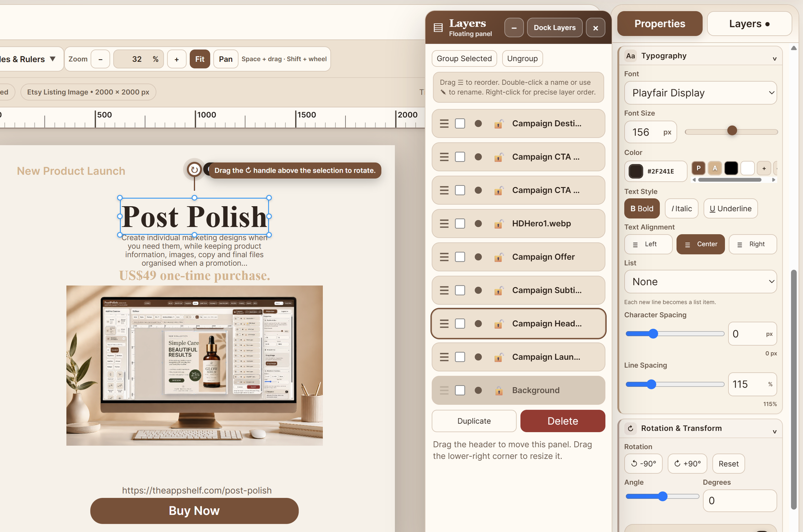Image resolution: width=803 pixels, height=532 pixels.
Task: Toggle lock on Campaign Laun... layer
Action: point(498,357)
